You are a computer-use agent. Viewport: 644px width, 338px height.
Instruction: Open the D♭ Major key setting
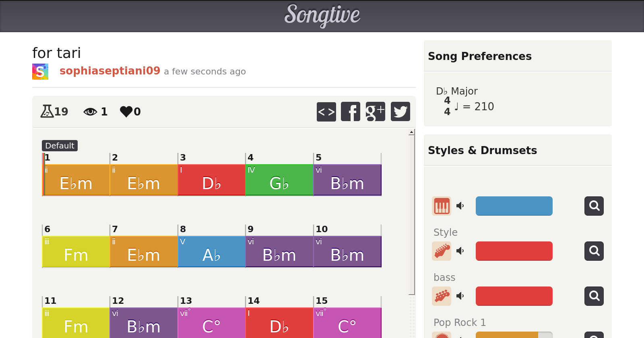point(457,91)
